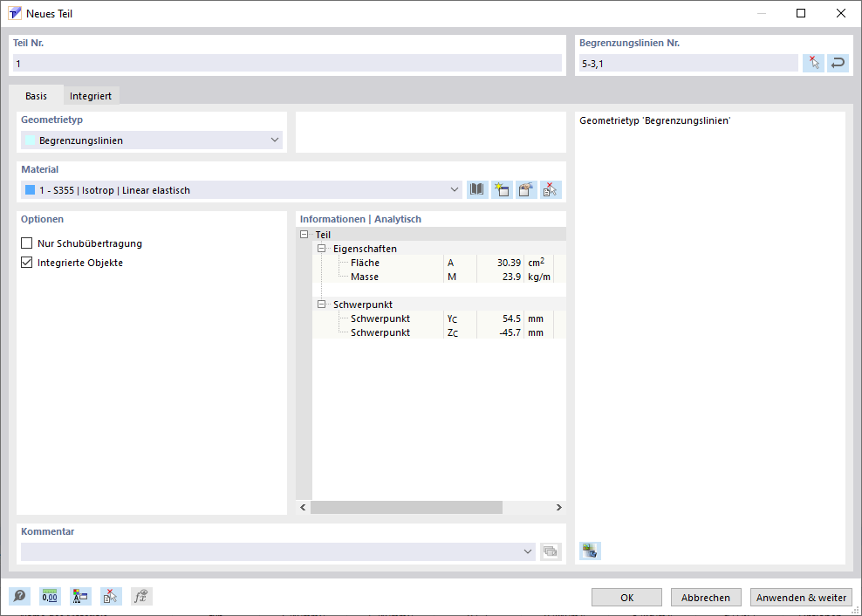Open the Material S355 dropdown
Viewport: 862px width, 616px height.
pyautogui.click(x=242, y=189)
